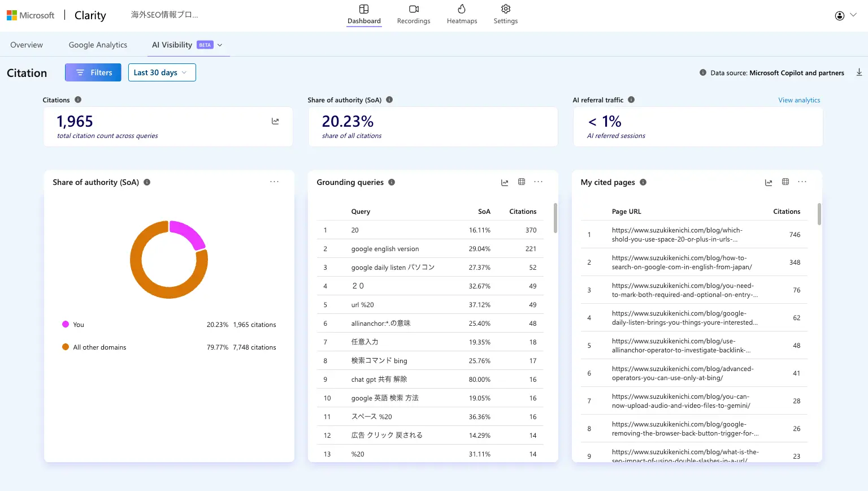The image size is (868, 491).
Task: Open the how-to-search-on-google-com-in-english page URL
Action: pos(682,262)
